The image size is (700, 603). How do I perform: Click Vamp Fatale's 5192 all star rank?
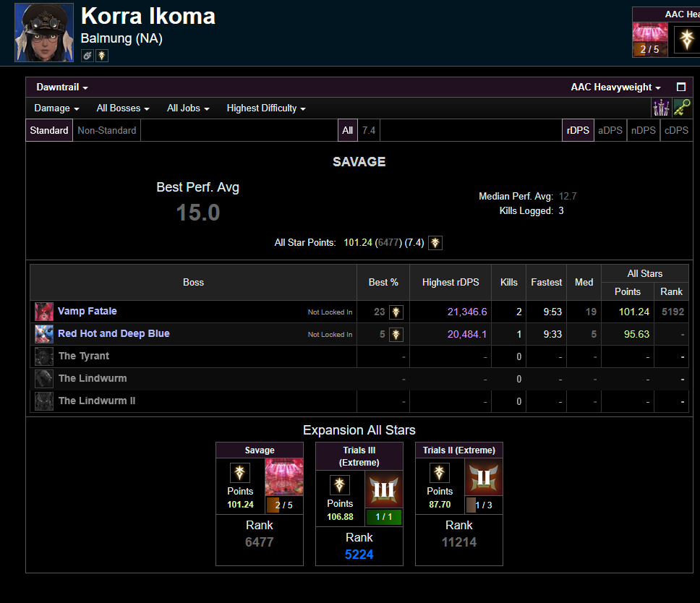[673, 312]
